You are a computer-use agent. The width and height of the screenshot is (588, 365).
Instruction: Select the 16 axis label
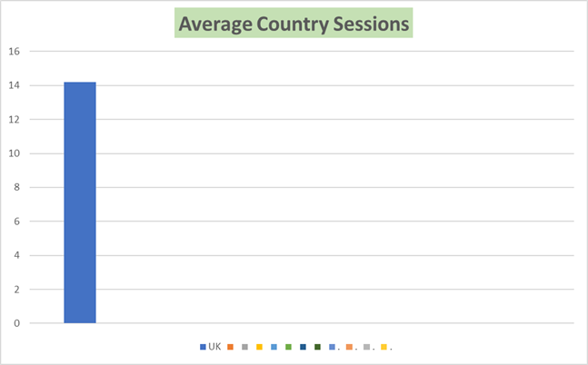15,52
